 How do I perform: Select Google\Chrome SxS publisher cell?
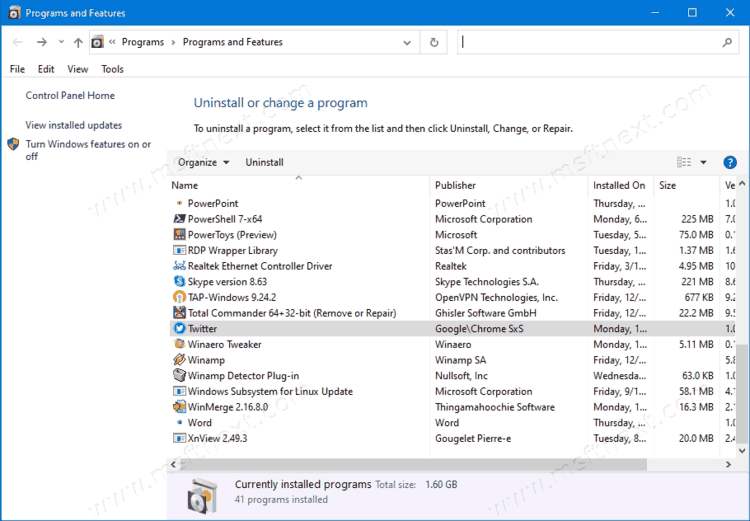pyautogui.click(x=479, y=329)
